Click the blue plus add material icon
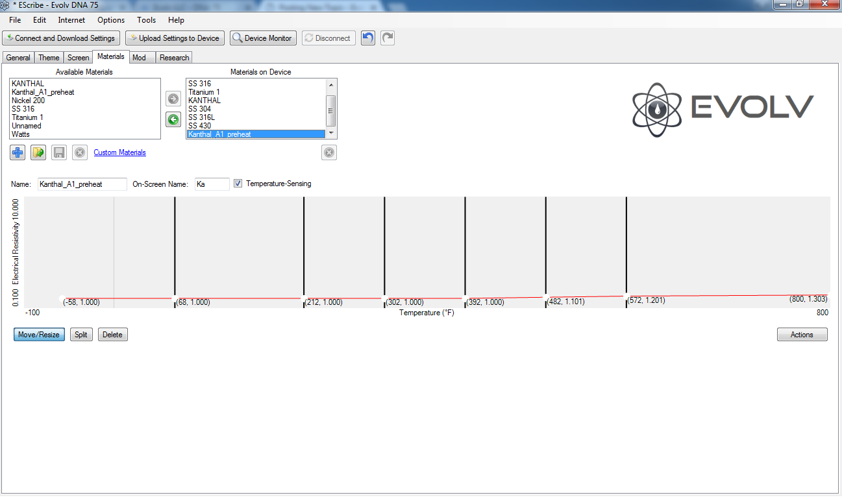This screenshot has height=504, width=842. [18, 152]
